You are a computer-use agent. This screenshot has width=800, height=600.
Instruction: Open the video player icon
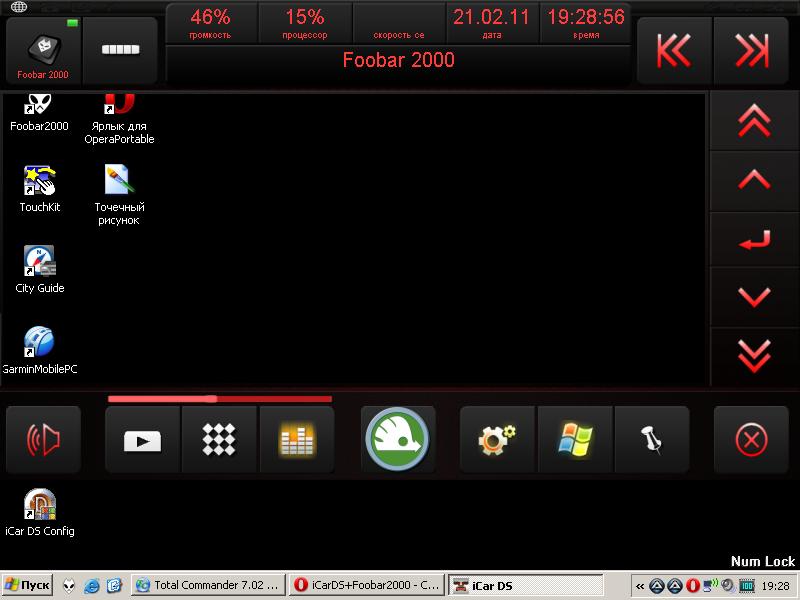pos(143,440)
